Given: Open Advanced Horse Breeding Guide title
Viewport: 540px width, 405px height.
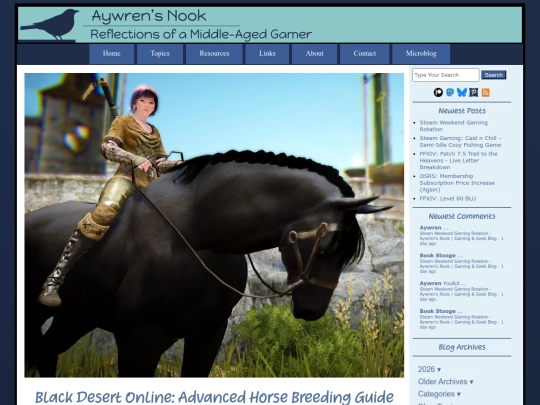Looking at the screenshot, I should point(214,397).
